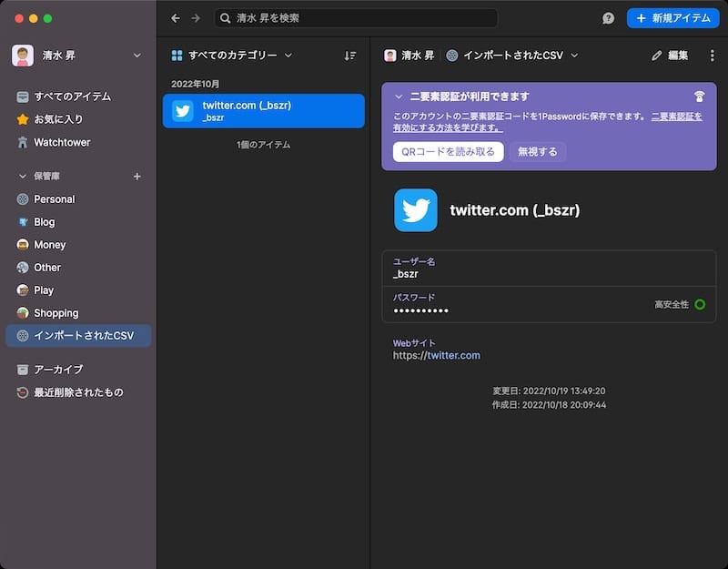Close the window with red button

19,18
